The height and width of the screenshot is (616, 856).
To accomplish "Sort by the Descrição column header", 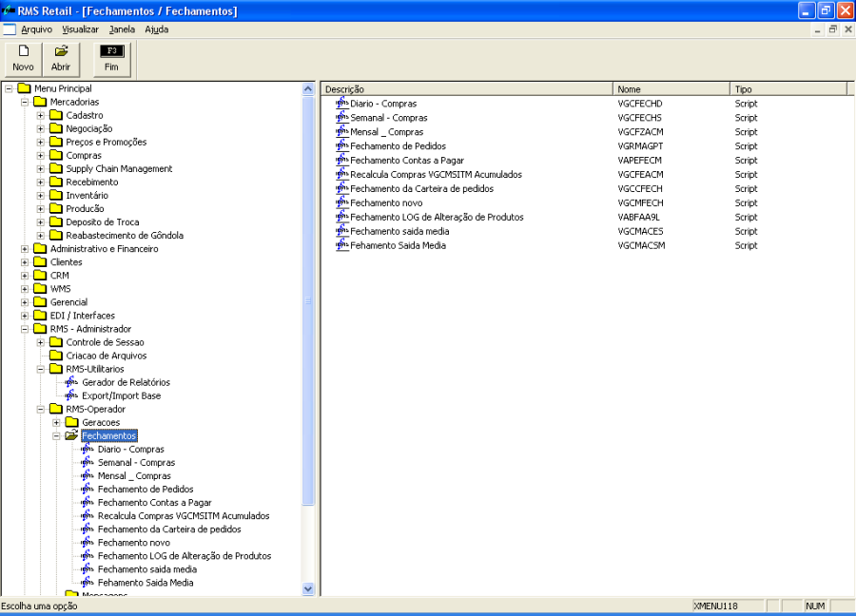I will pos(467,89).
